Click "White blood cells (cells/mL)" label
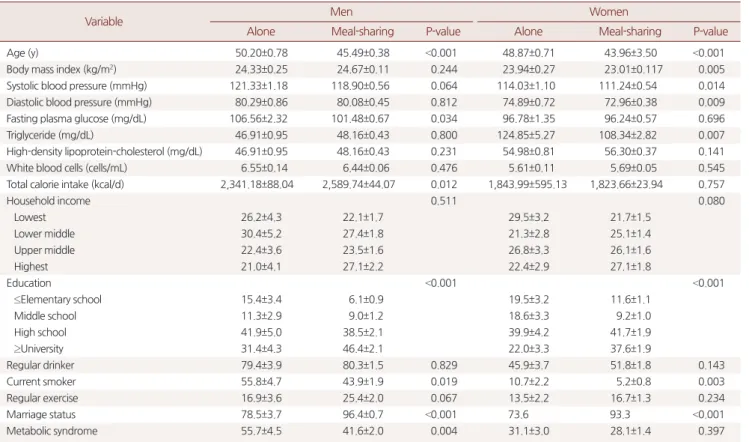The image size is (749, 442). (67, 168)
